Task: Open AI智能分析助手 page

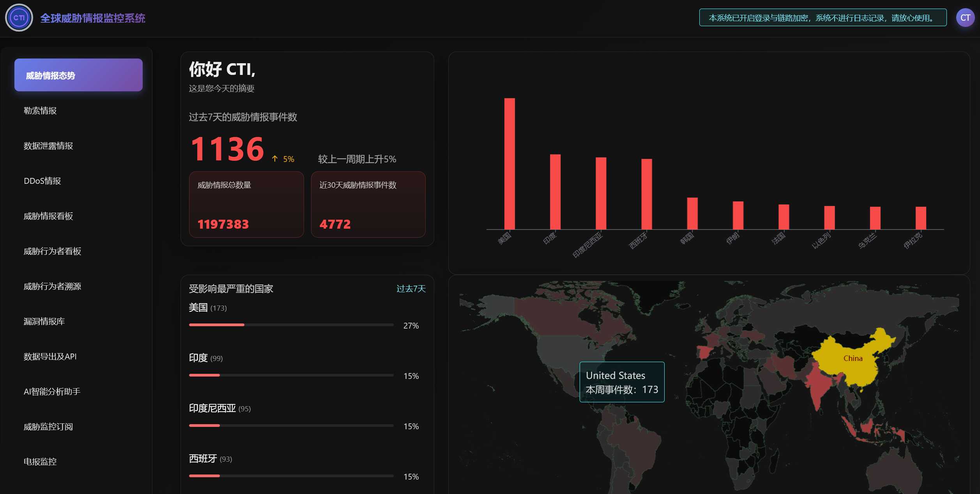Action: pos(52,392)
